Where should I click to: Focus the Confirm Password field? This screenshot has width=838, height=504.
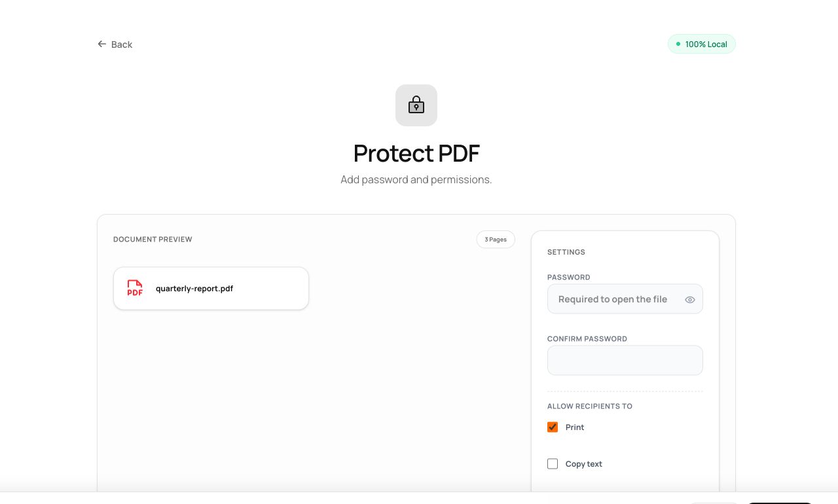[625, 361]
